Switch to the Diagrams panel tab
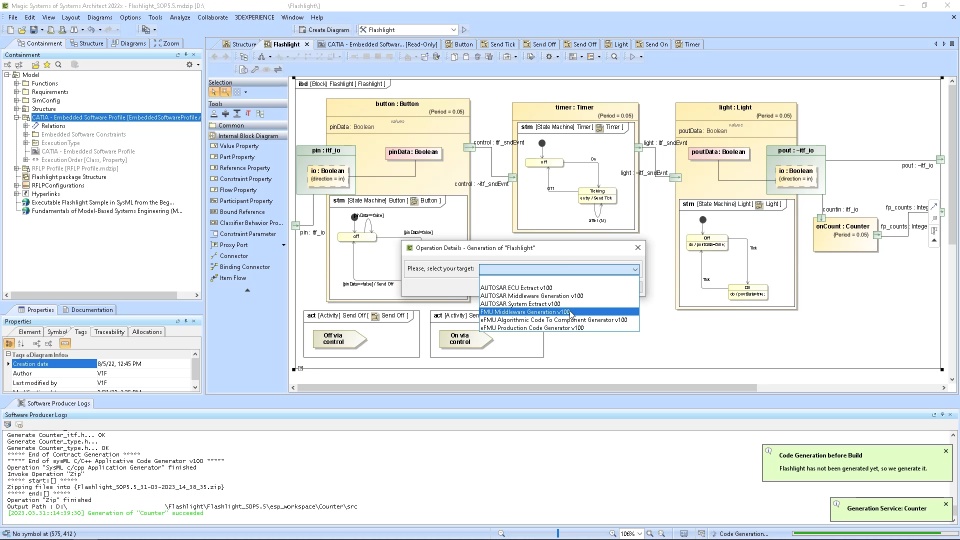This screenshot has height=540, width=960. 129,43
